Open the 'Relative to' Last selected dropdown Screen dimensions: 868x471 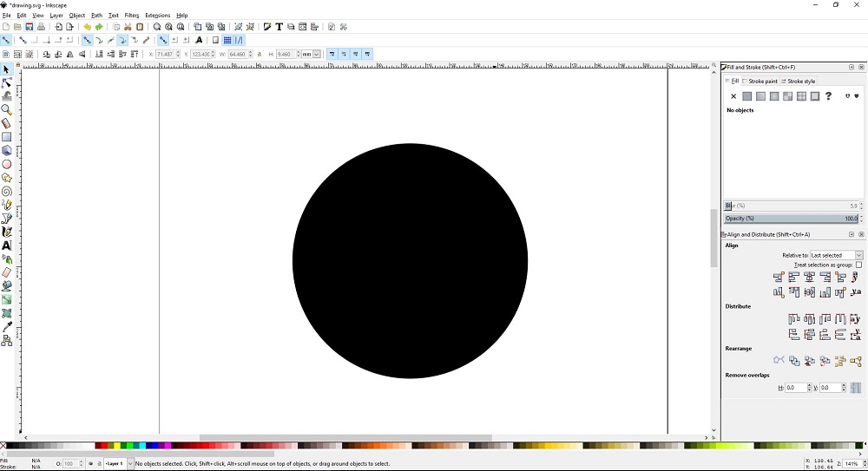[x=836, y=255]
